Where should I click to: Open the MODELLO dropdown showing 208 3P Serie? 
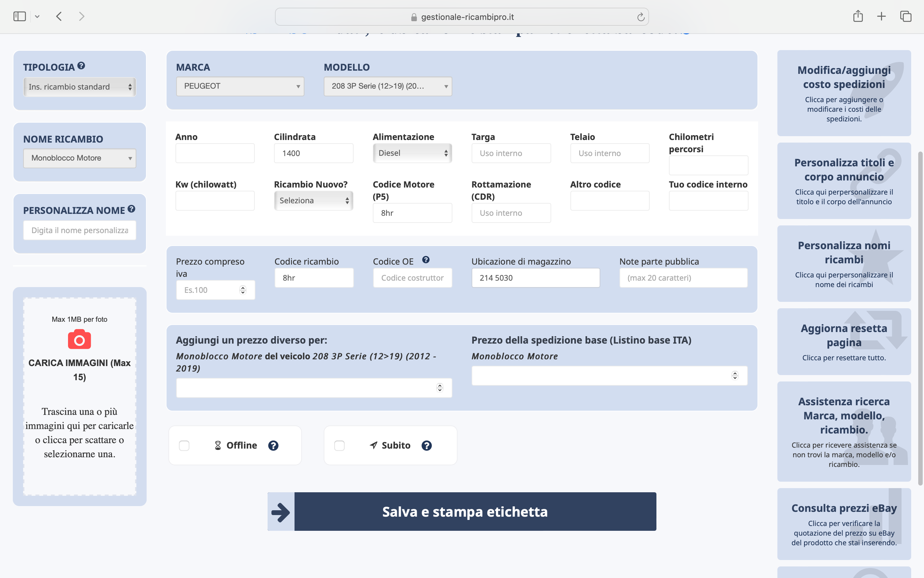pos(388,86)
